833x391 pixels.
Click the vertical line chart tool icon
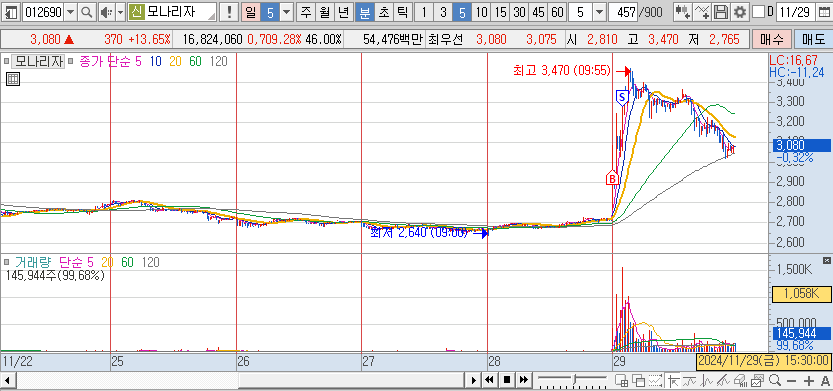(707, 380)
